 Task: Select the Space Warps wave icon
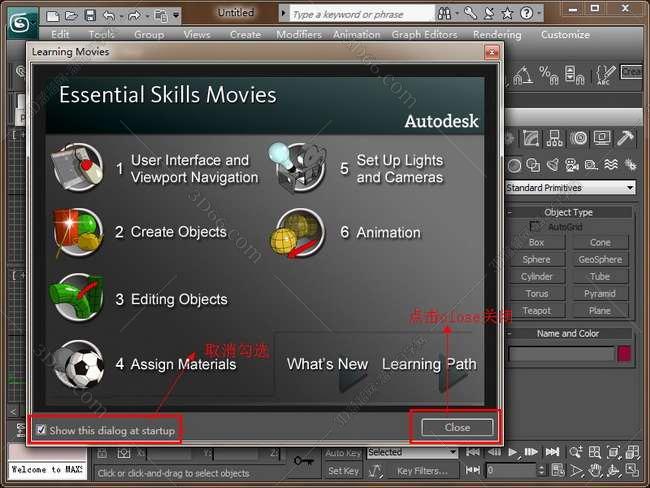pyautogui.click(x=611, y=165)
